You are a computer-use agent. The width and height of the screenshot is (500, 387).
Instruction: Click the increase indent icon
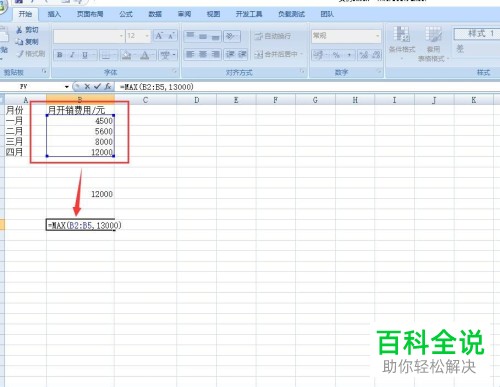coord(242,54)
